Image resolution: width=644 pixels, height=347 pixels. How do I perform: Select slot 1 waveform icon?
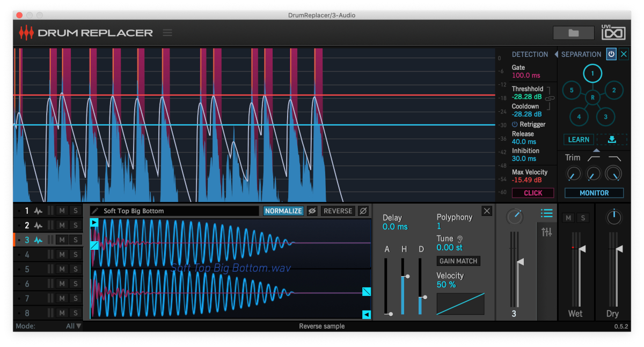38,211
